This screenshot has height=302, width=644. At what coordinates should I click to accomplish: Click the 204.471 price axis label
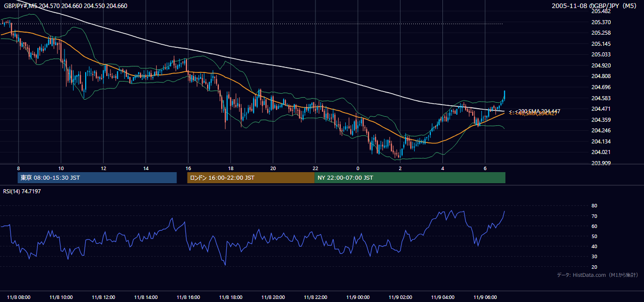pyautogui.click(x=601, y=109)
